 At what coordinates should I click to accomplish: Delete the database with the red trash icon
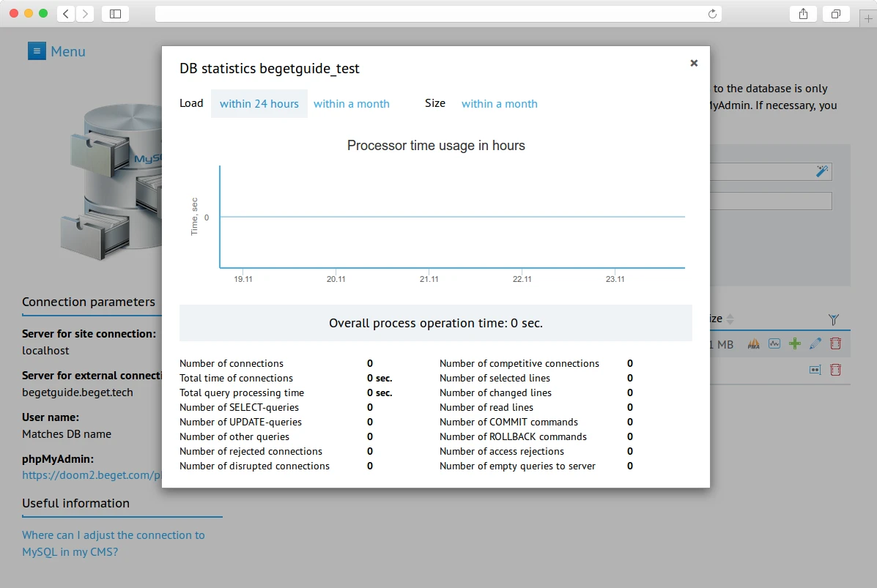click(x=835, y=343)
